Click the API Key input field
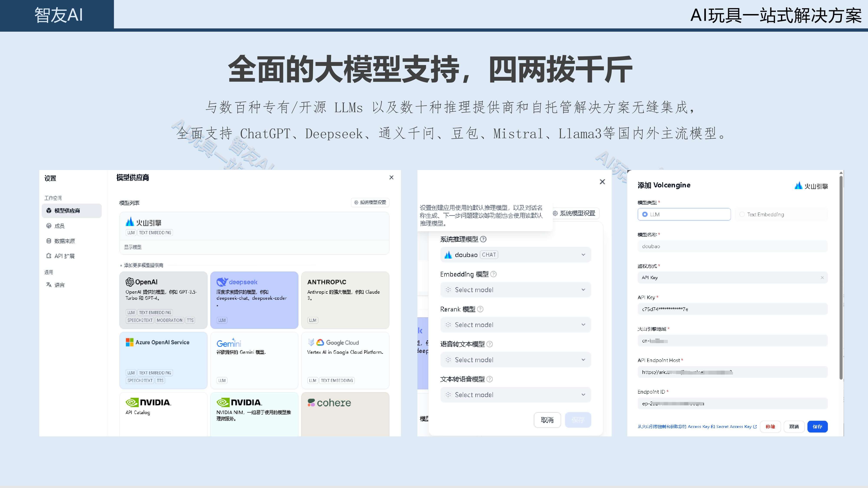 [x=733, y=309]
